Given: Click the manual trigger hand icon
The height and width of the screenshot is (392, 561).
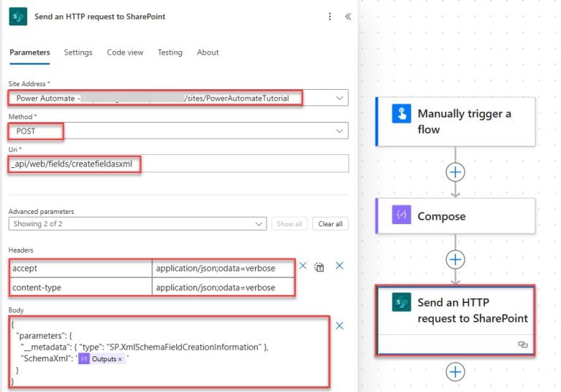Looking at the screenshot, I should coord(401,113).
